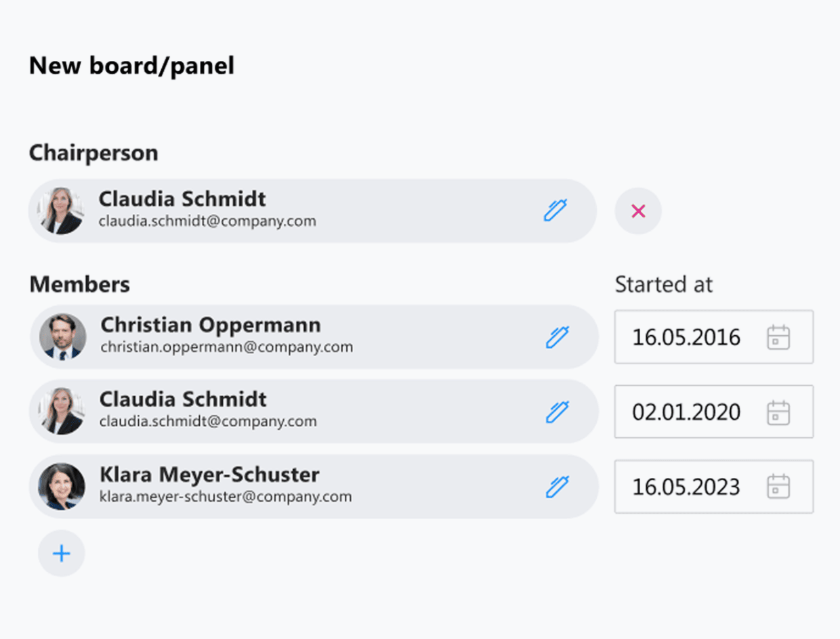Remove chairperson with the pink X button

tap(637, 211)
